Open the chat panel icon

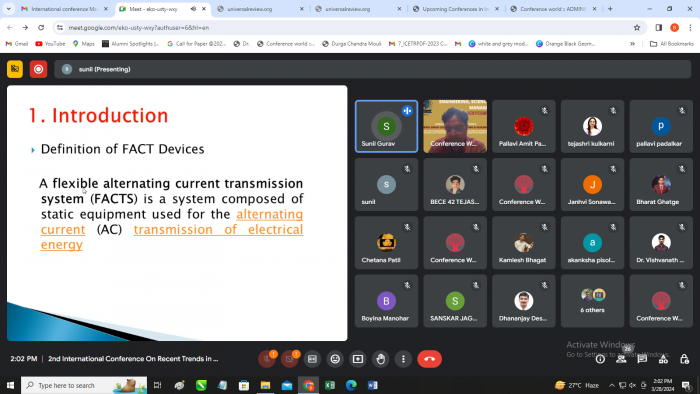coord(642,359)
